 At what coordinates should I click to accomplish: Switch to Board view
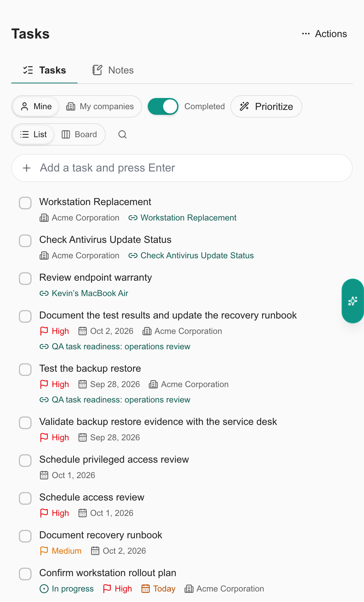tap(79, 134)
